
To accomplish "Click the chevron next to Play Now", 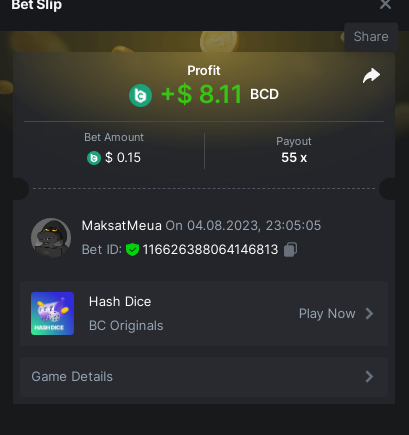I will 369,314.
